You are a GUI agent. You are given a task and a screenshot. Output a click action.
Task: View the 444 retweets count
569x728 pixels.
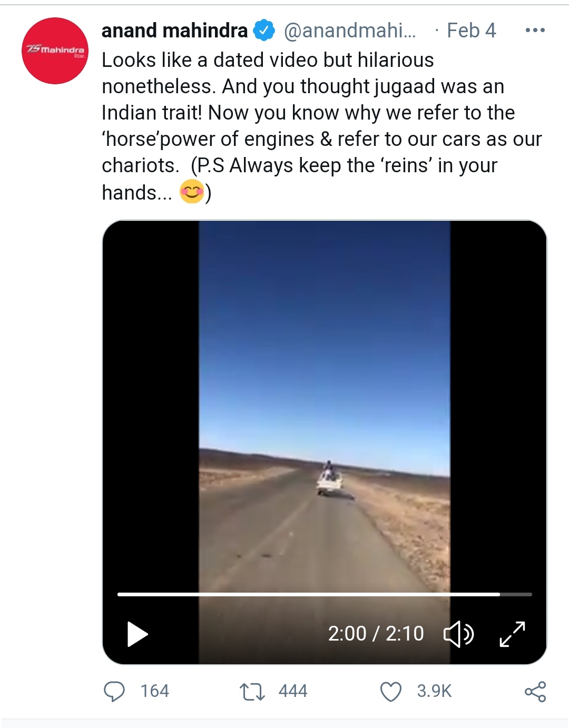click(293, 691)
